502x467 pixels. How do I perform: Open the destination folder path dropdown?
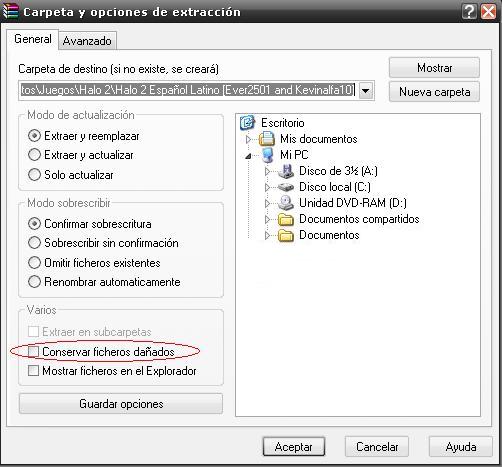pos(366,90)
